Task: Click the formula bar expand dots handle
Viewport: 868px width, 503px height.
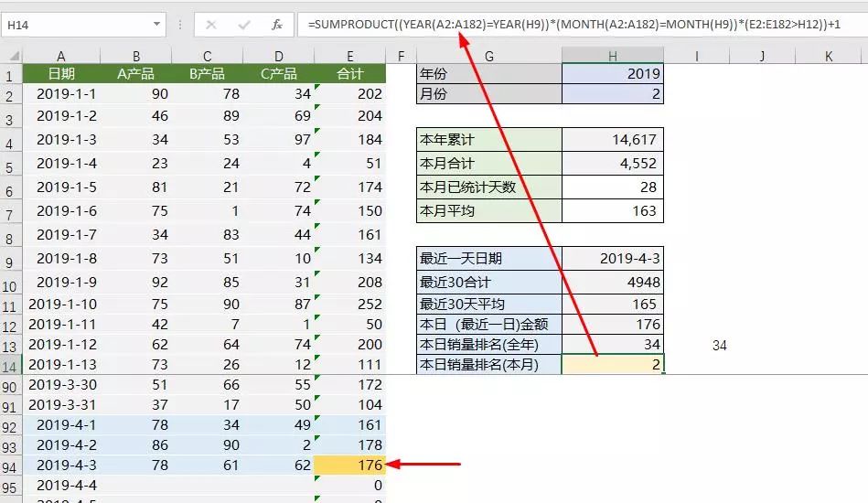Action: (x=180, y=25)
